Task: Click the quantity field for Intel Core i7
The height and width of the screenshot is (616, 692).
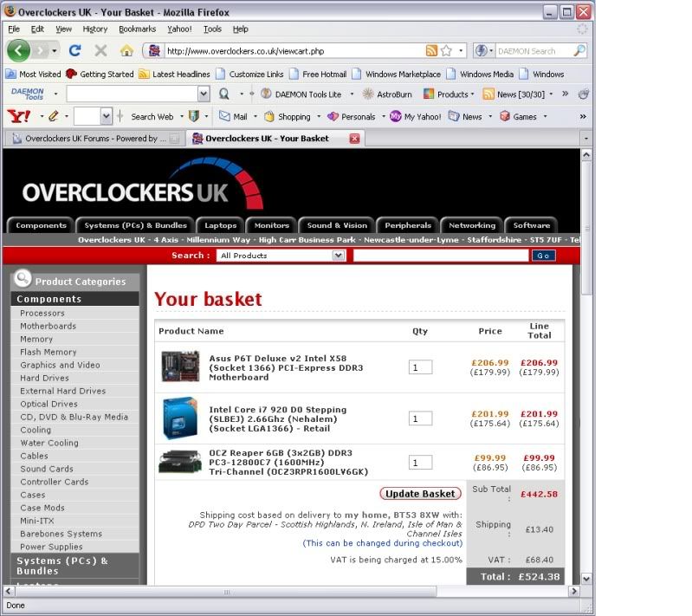Action: point(420,418)
